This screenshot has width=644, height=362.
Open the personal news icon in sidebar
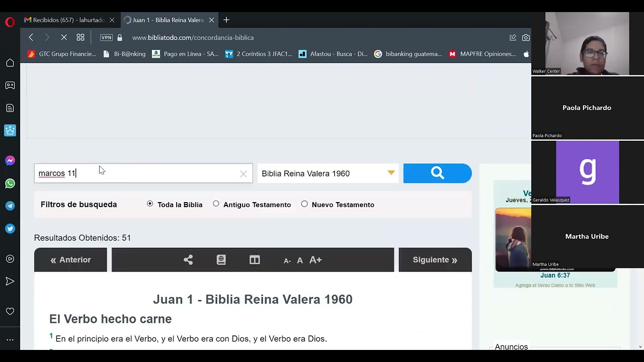(10, 108)
